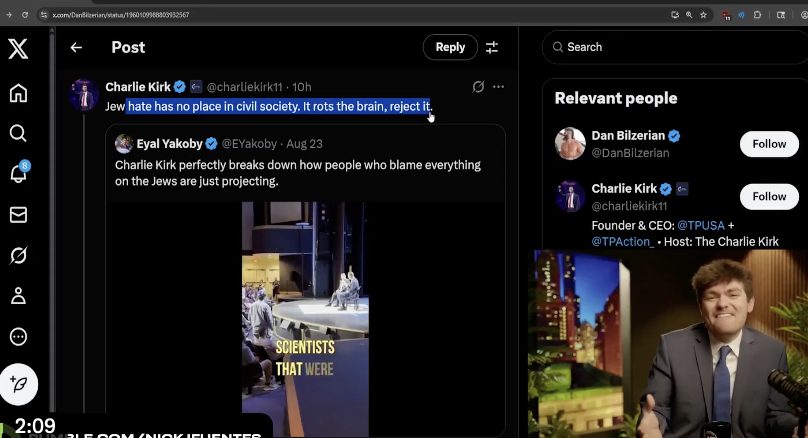
Task: Click Charlie Kirk name on the post
Action: click(x=138, y=87)
